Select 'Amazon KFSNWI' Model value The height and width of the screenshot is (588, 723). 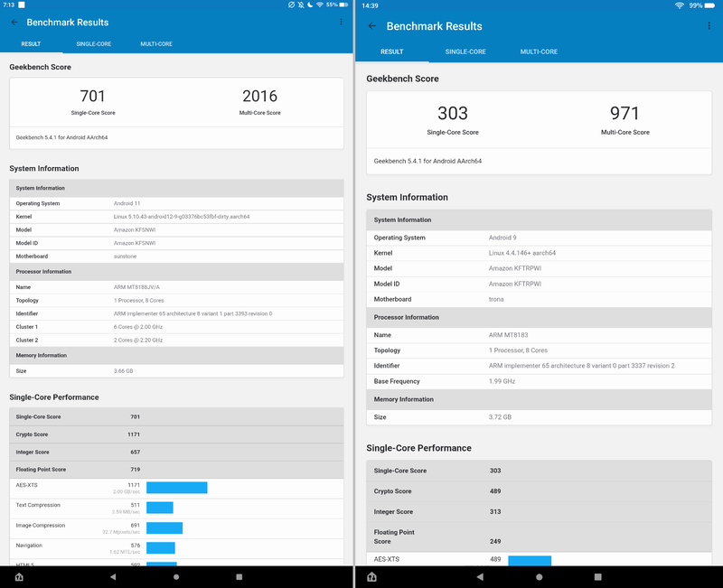[x=135, y=229]
